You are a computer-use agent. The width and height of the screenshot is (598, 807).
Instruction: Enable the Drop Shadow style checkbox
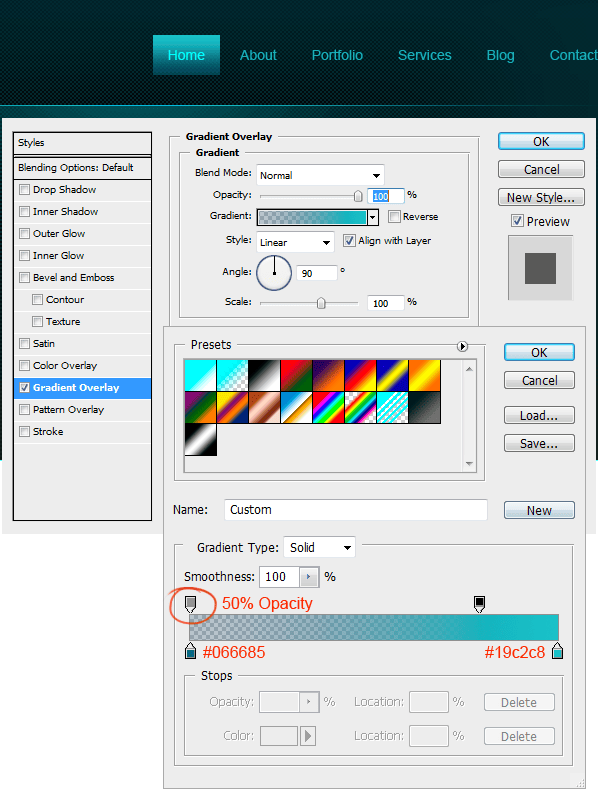[24, 189]
